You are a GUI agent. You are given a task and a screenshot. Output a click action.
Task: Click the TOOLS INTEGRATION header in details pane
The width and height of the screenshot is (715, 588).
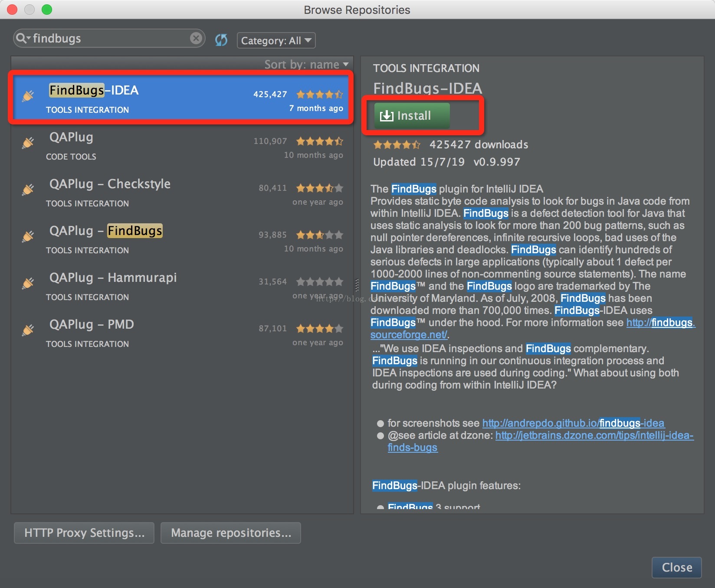tap(426, 68)
